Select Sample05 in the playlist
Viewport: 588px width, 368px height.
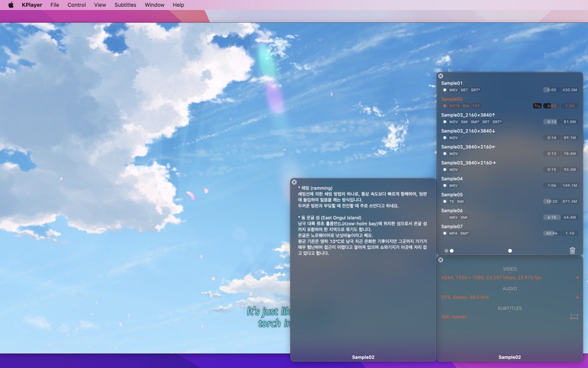[452, 195]
